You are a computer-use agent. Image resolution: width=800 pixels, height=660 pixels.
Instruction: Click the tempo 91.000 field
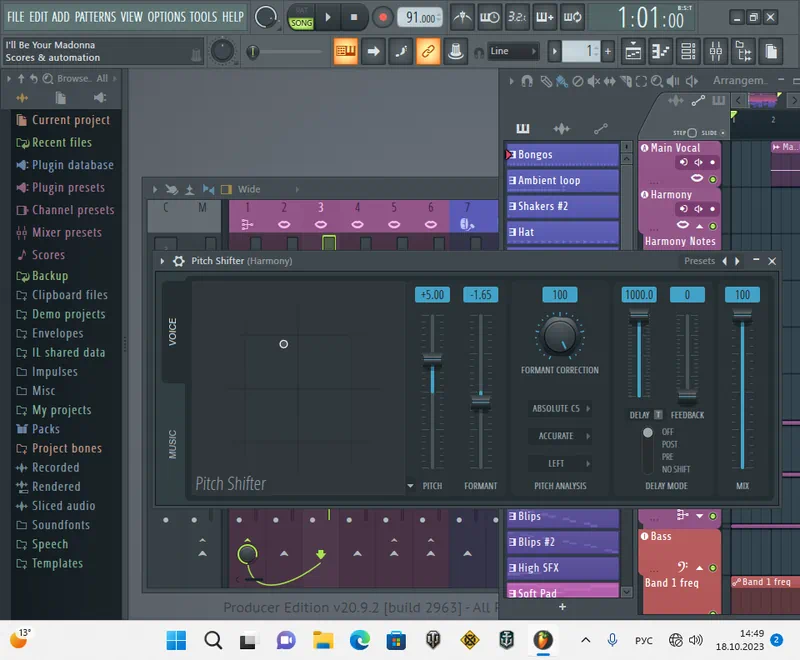click(x=420, y=18)
